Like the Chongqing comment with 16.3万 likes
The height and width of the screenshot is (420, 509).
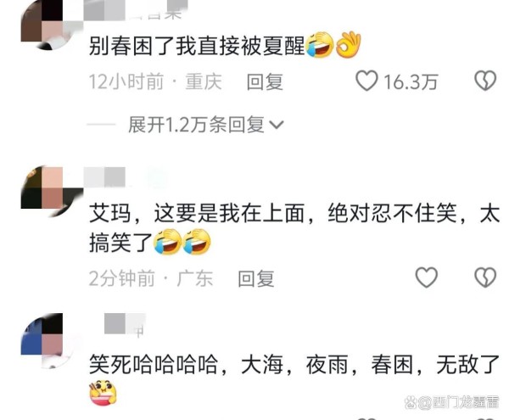pyautogui.click(x=366, y=81)
